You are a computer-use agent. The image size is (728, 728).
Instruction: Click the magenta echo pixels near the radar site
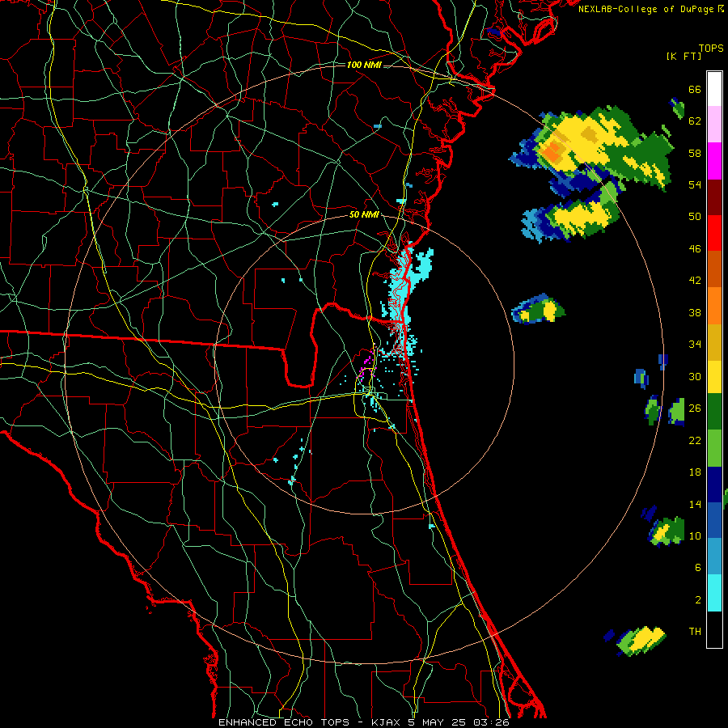(366, 365)
